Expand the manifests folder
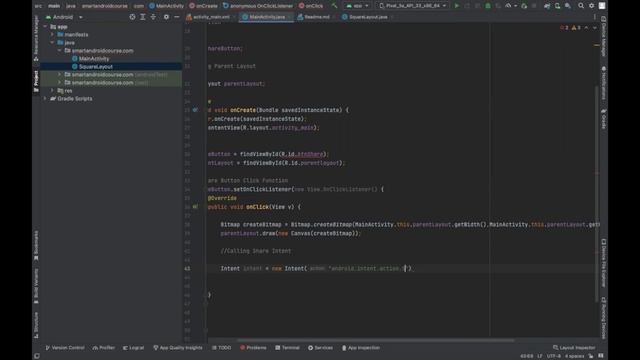This screenshot has width=640, height=360. click(52, 35)
